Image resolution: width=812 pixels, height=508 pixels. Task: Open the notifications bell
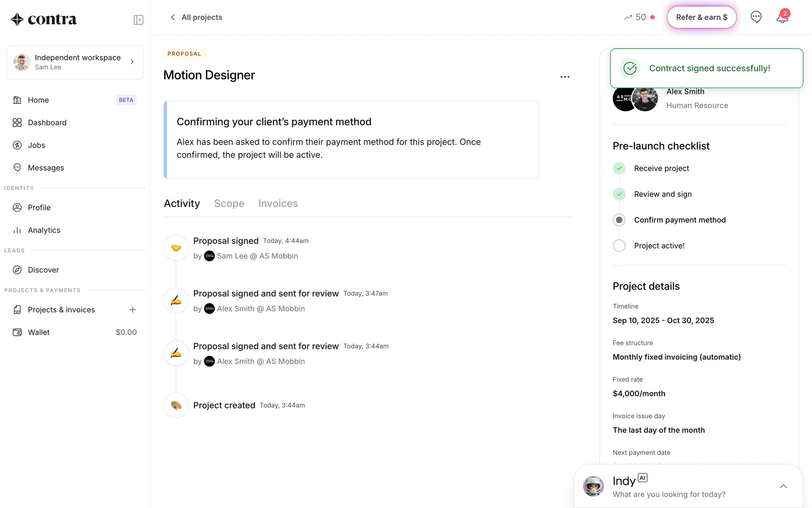[782, 17]
